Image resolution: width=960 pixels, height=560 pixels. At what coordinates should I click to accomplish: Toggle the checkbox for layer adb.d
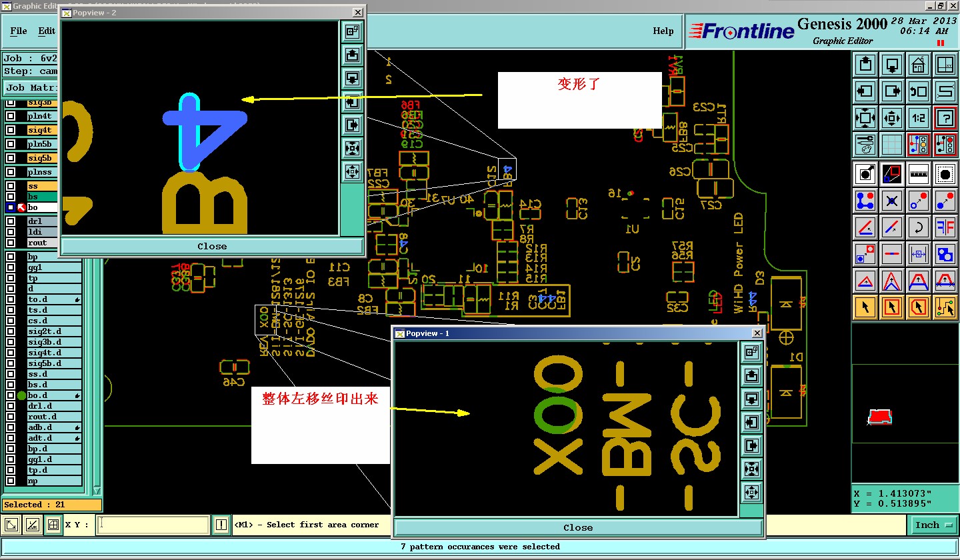(x=11, y=427)
